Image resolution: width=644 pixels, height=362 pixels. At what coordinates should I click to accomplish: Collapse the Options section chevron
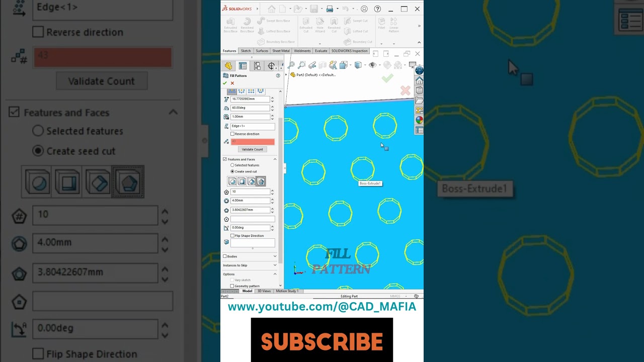point(275,274)
